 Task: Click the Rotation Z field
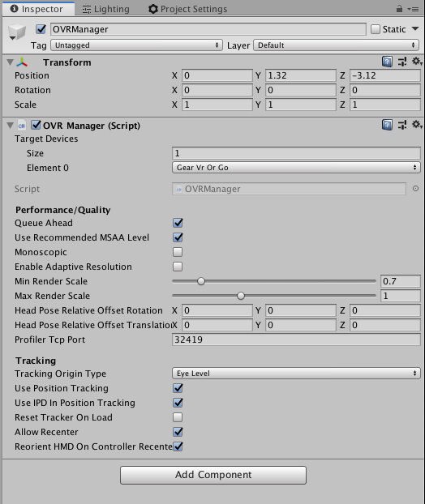coord(385,90)
